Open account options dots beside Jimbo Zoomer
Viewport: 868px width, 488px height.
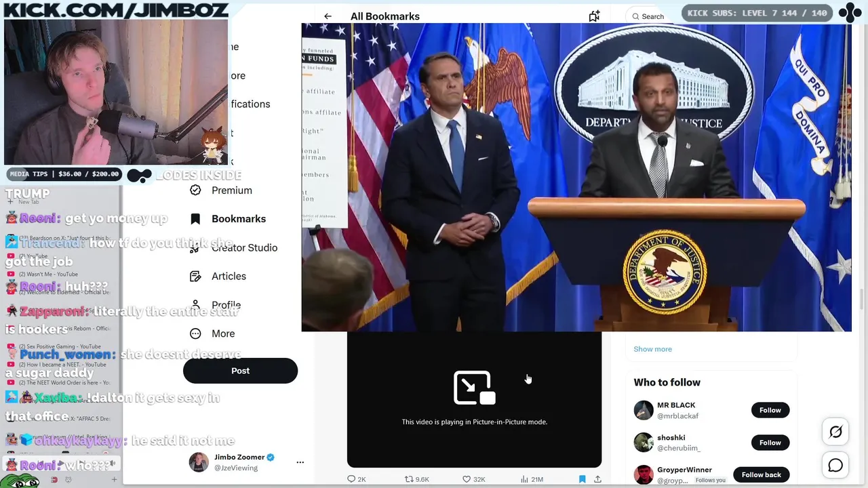pos(300,462)
